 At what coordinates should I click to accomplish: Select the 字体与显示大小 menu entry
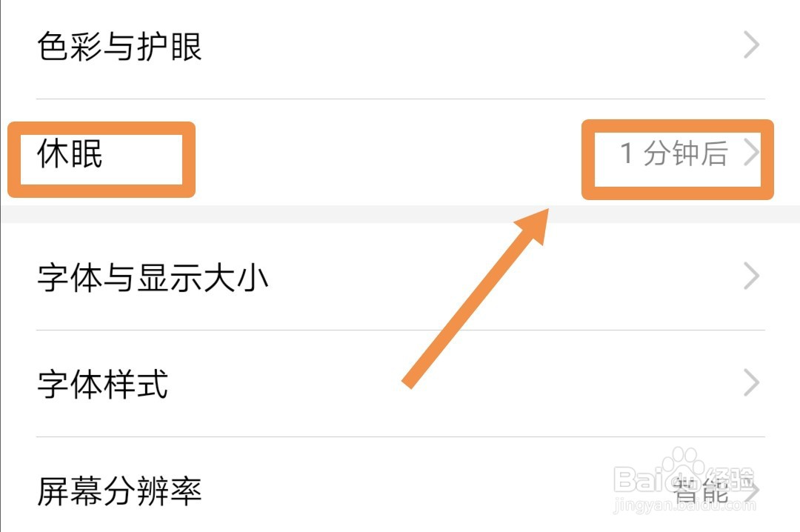tap(153, 278)
